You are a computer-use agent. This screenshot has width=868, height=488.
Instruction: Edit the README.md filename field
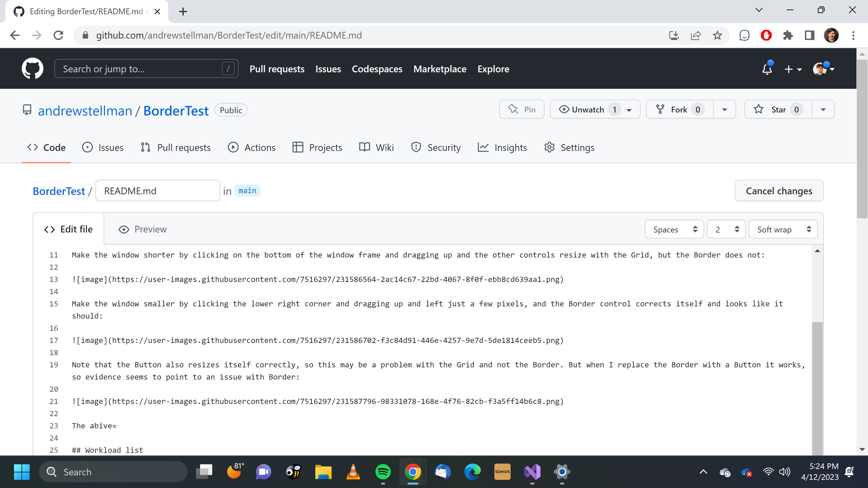157,190
